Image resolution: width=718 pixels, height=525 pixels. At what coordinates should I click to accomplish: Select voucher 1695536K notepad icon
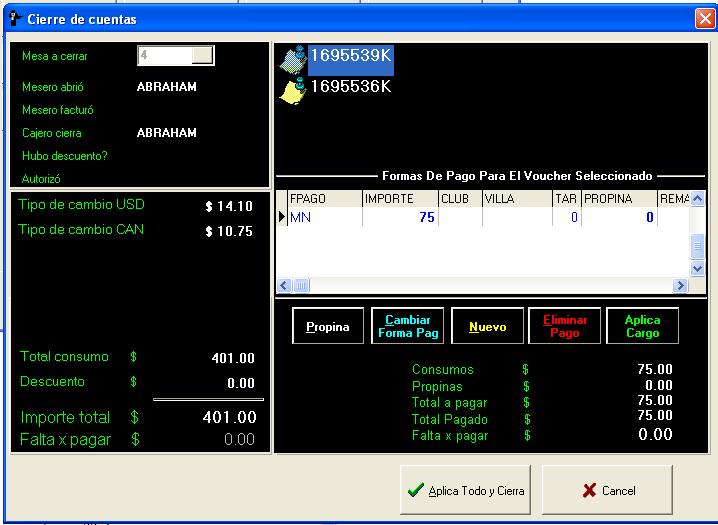click(x=293, y=91)
